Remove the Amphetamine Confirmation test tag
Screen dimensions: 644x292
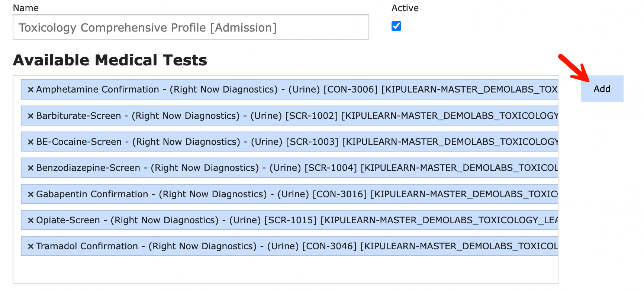pyautogui.click(x=31, y=90)
